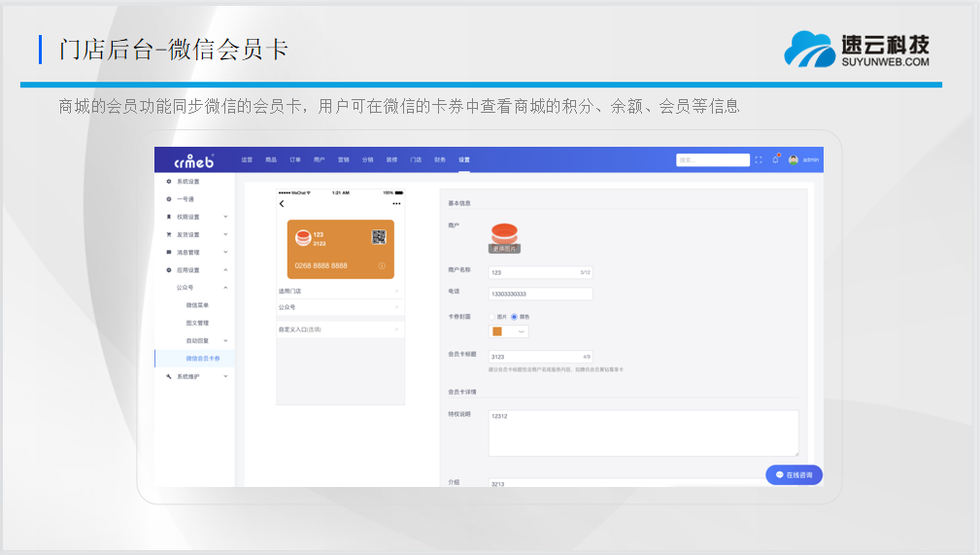980x555 pixels.
Task: Open the 订单 top navigation item
Action: point(295,159)
